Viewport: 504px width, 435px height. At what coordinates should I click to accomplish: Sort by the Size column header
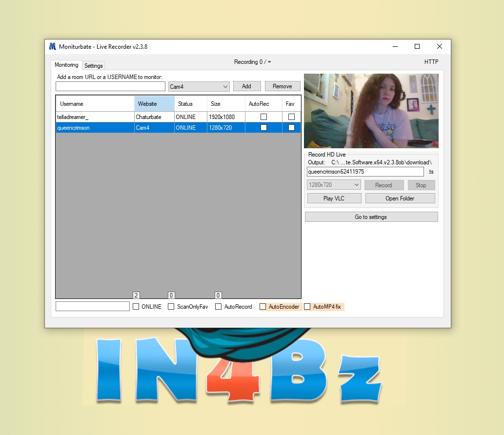(x=226, y=104)
